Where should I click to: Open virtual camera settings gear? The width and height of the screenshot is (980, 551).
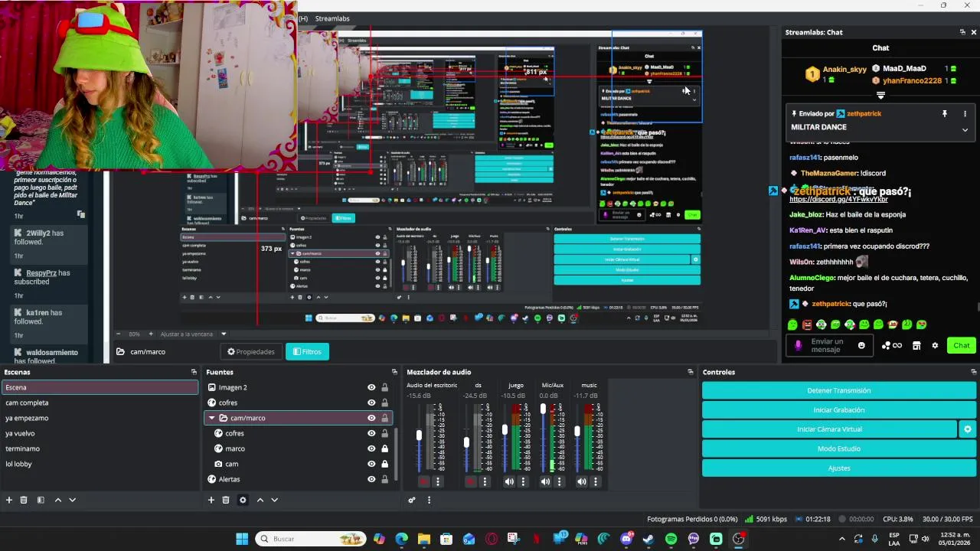coord(968,429)
